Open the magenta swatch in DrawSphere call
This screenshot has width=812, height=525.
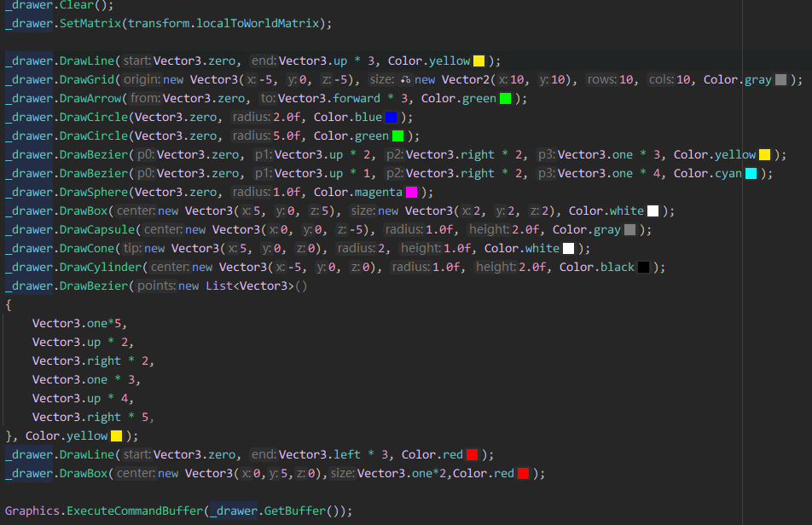pos(411,193)
